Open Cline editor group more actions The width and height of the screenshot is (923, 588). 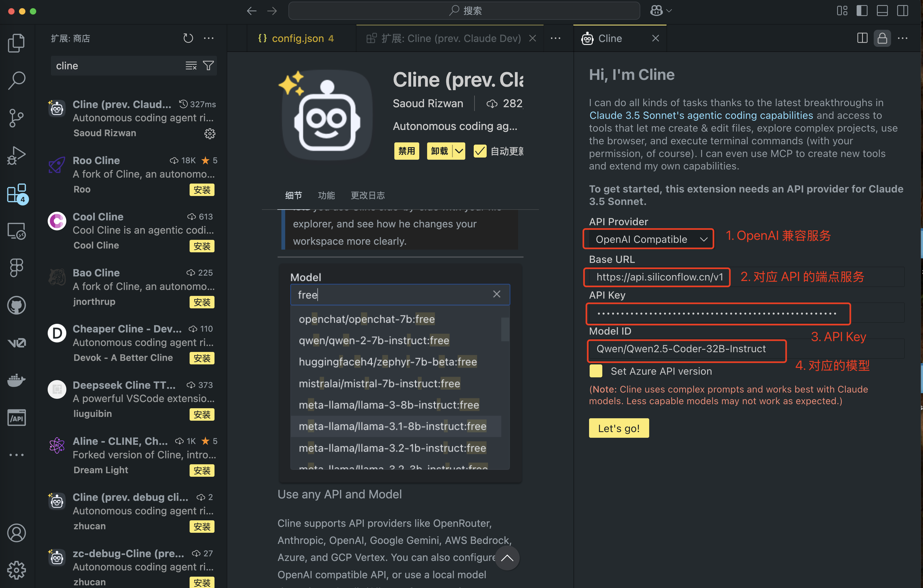click(x=903, y=38)
